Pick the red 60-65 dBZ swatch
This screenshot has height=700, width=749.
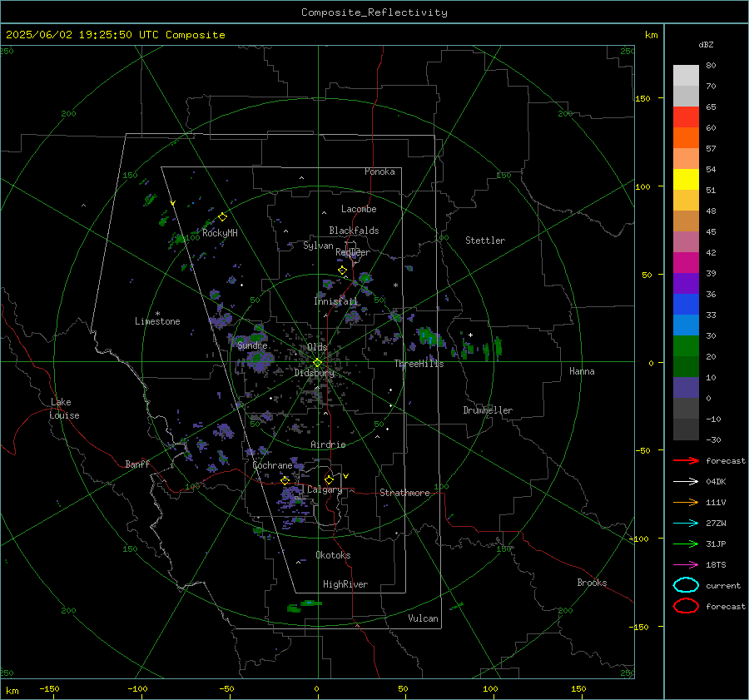pos(686,117)
